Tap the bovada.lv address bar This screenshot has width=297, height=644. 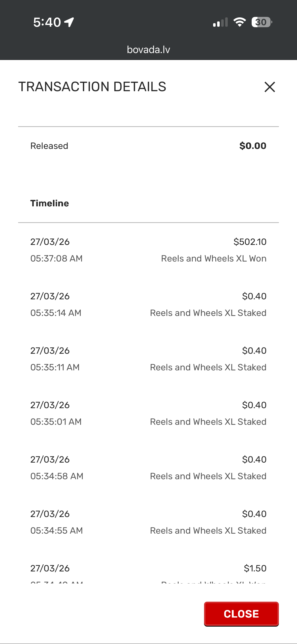pos(148,50)
